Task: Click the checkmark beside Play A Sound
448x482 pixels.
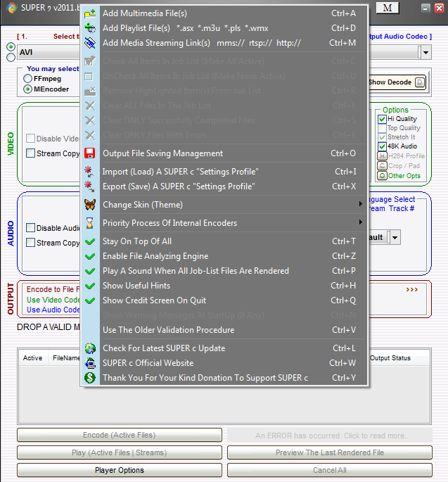Action: click(x=90, y=271)
